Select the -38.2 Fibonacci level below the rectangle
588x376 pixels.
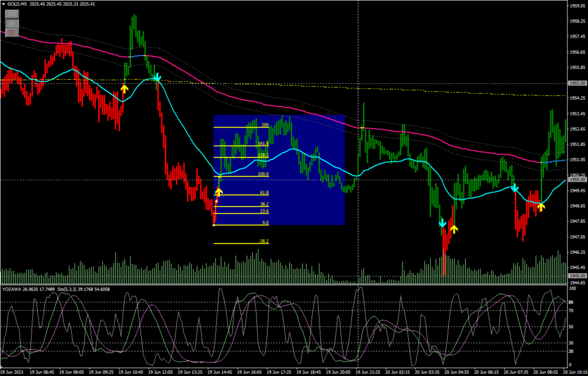[x=263, y=242]
